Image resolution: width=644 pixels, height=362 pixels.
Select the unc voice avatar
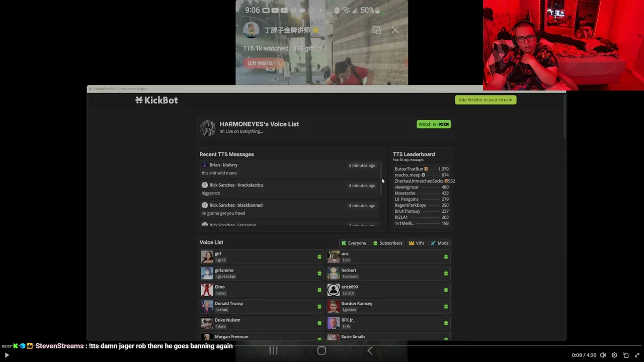coord(334,257)
